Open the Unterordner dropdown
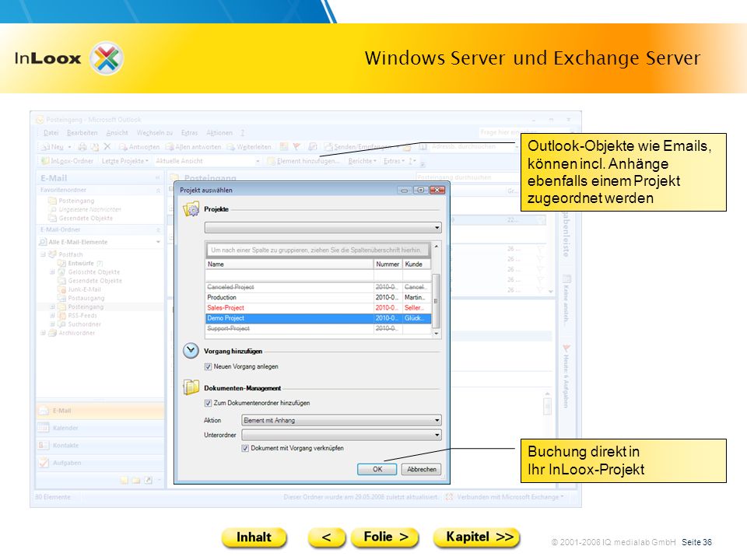The image size is (747, 560). tap(341, 435)
